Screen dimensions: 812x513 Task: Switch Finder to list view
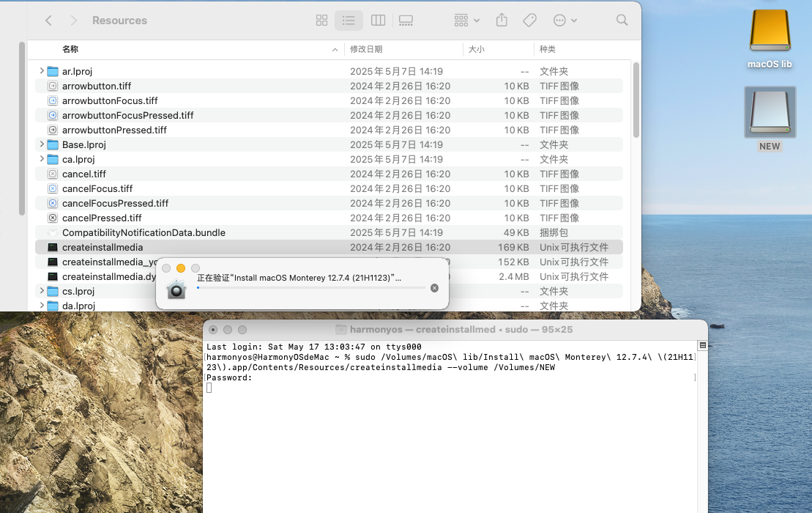click(349, 21)
